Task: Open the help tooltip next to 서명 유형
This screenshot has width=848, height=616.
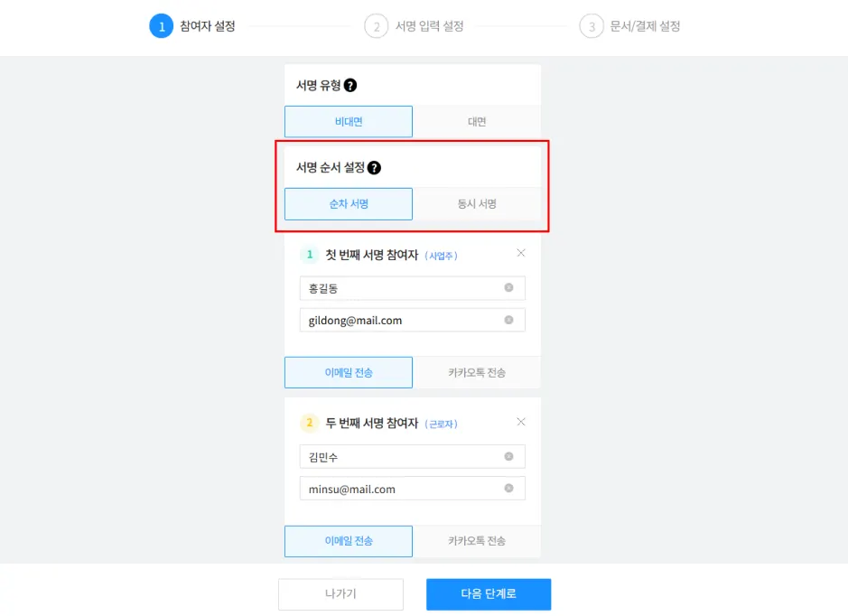Action: (350, 85)
